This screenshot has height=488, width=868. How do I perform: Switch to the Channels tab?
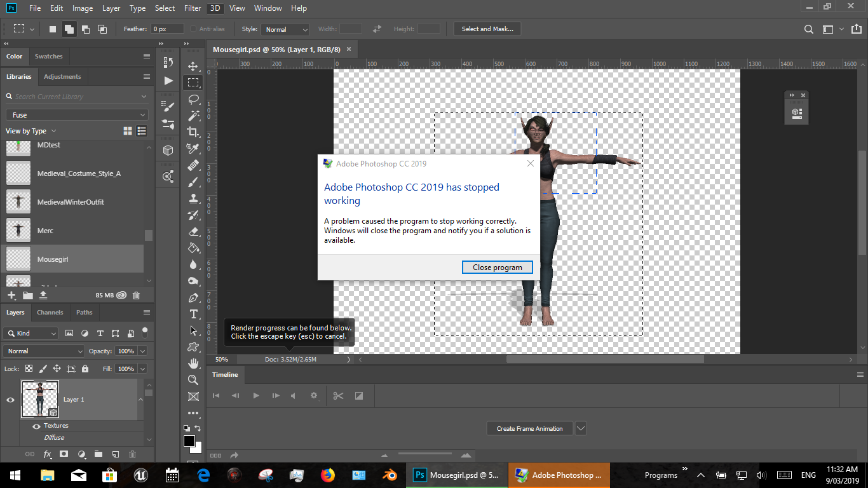[50, 312]
